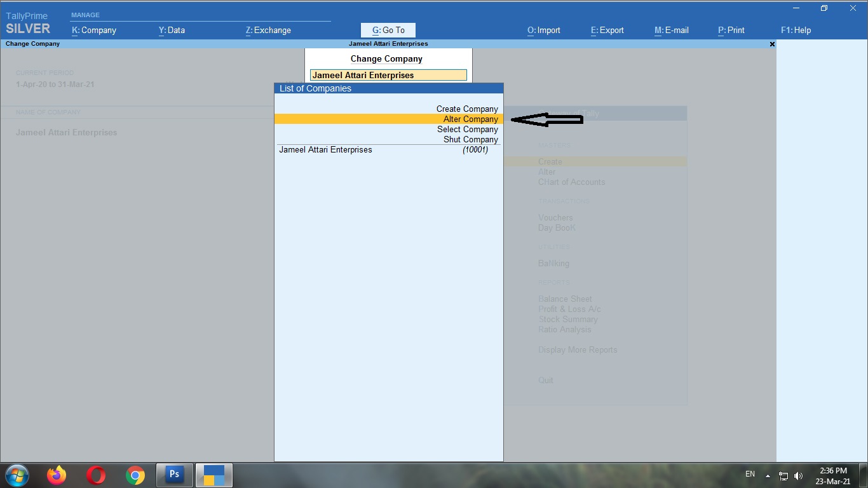The image size is (868, 488).
Task: Restore down the TallyPrime window
Action: 824,8
